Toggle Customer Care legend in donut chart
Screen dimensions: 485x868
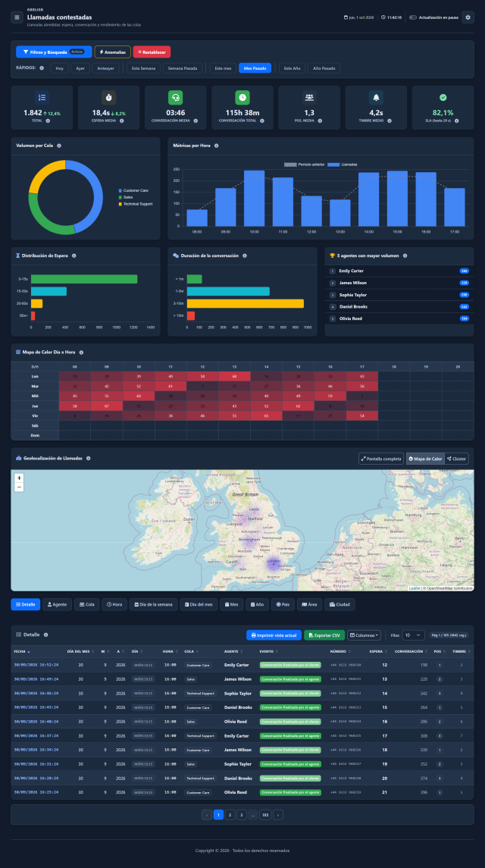point(133,190)
